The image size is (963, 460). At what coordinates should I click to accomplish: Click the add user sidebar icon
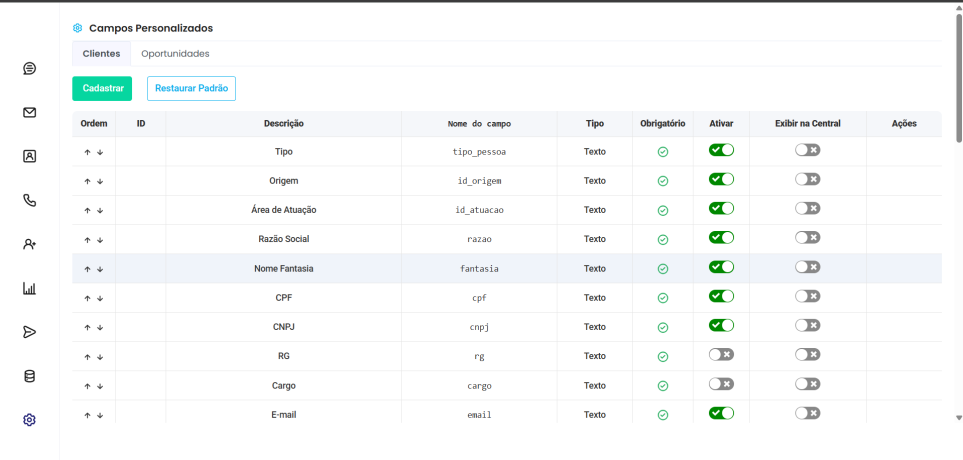tap(30, 244)
